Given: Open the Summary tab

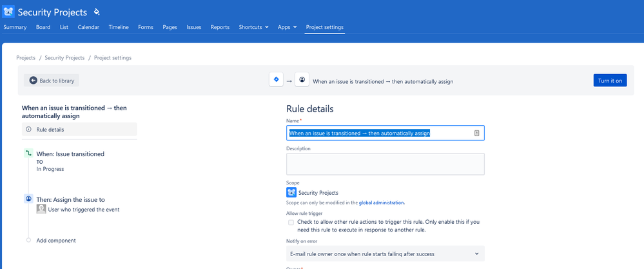Looking at the screenshot, I should pyautogui.click(x=15, y=27).
